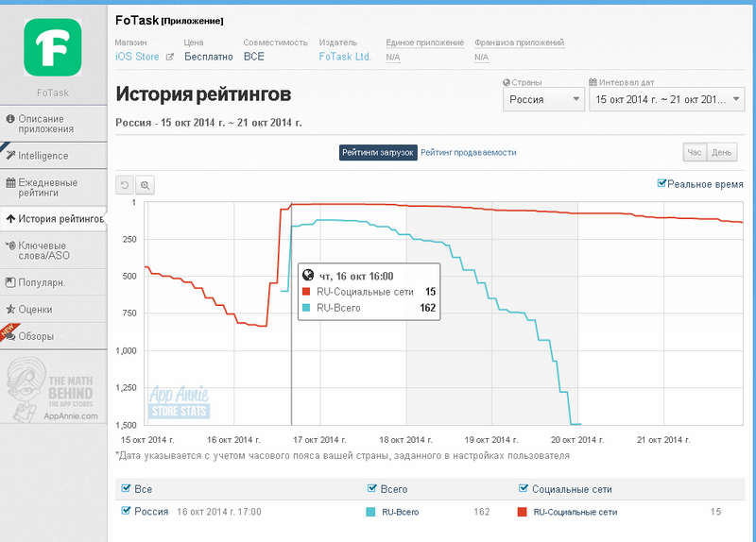Open Популярн. in sidebar
The height and width of the screenshot is (542, 756).
(53, 282)
